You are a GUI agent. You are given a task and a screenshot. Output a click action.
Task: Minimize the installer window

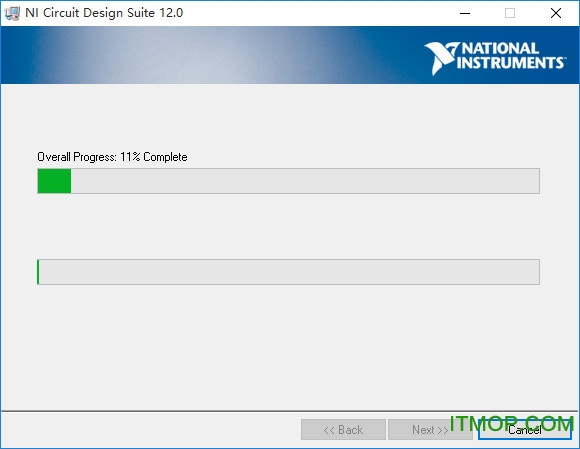pos(465,13)
